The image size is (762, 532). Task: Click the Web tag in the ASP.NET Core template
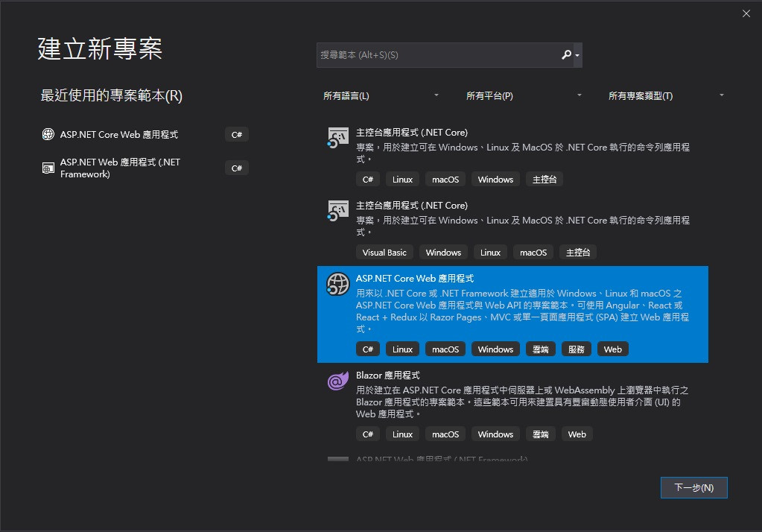[613, 349]
